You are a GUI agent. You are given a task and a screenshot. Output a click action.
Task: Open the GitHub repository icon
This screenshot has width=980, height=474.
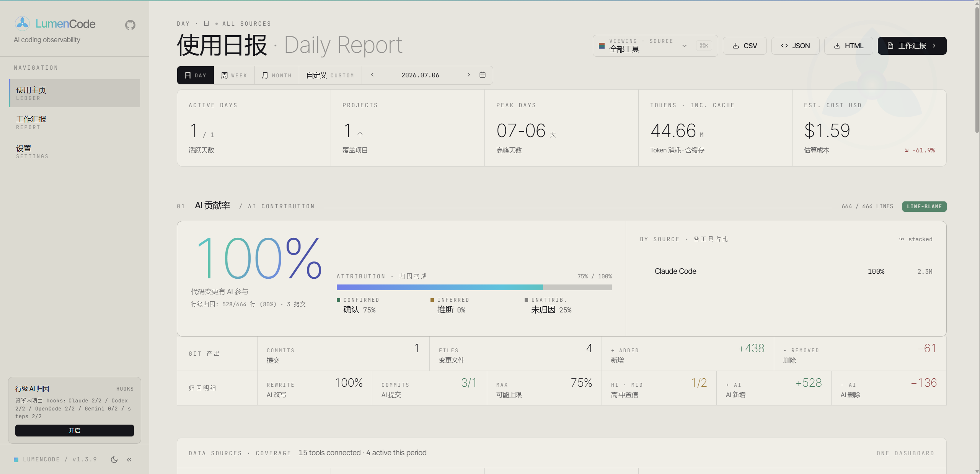click(x=130, y=25)
